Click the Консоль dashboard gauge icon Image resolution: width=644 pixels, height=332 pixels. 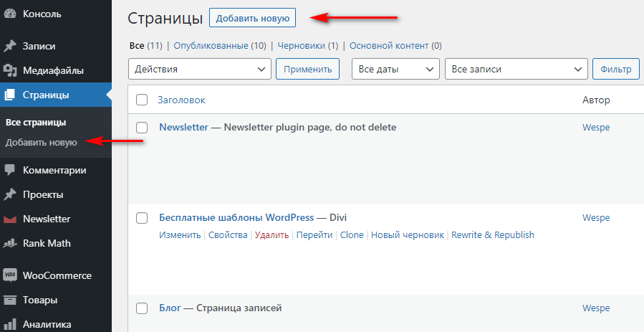coord(9,14)
